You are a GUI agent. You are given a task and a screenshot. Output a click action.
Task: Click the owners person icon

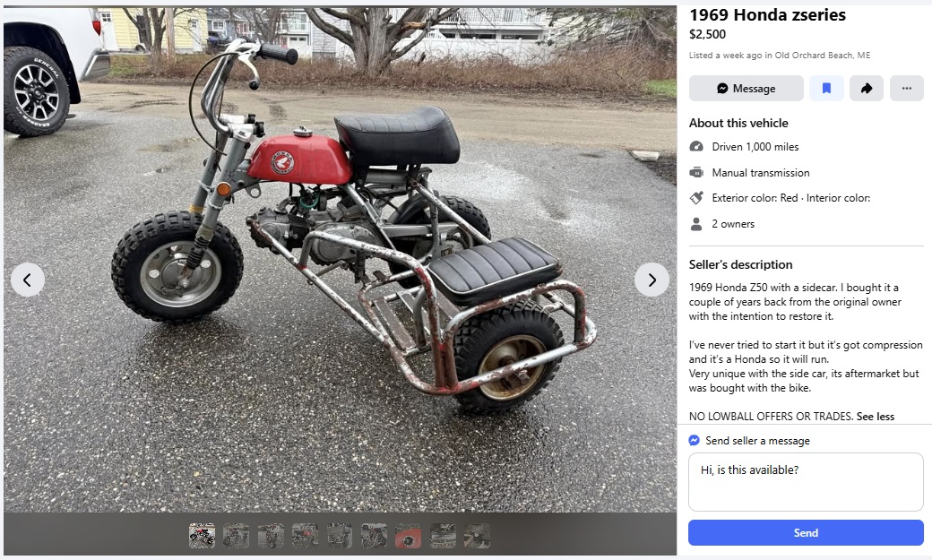(x=696, y=224)
